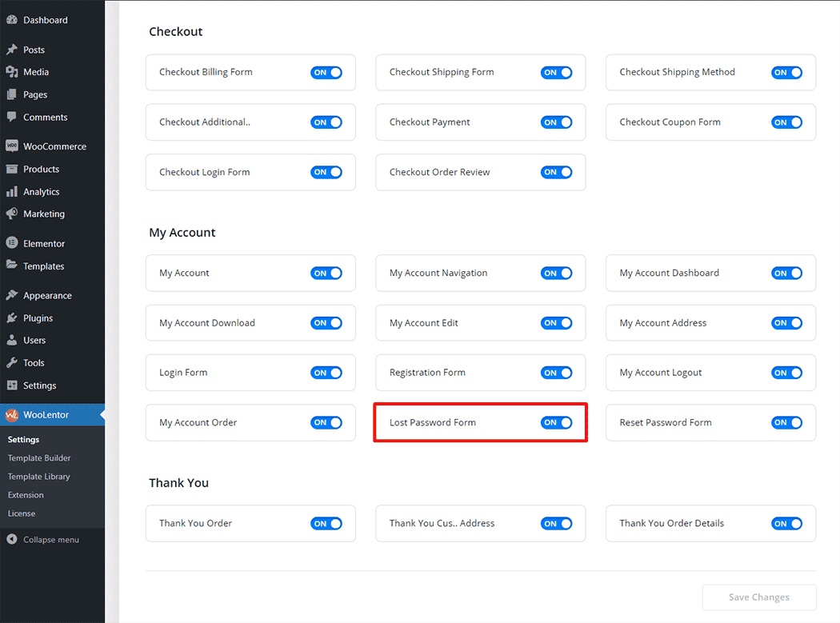The height and width of the screenshot is (623, 840).
Task: Go to the Extension submenu page
Action: tap(26, 495)
